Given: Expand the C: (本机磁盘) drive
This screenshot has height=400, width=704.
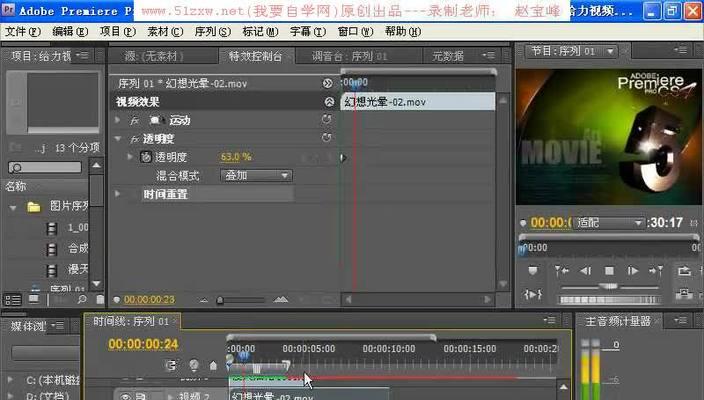Looking at the screenshot, I should coord(10,380).
